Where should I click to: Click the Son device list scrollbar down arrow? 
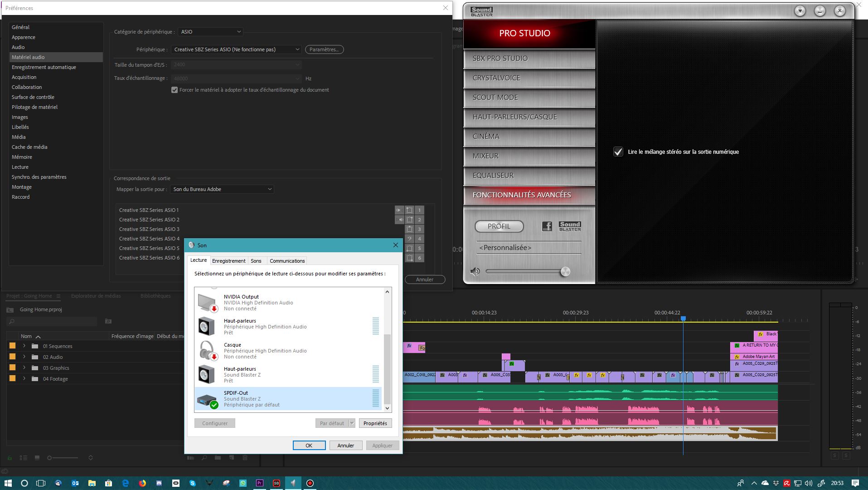[388, 408]
